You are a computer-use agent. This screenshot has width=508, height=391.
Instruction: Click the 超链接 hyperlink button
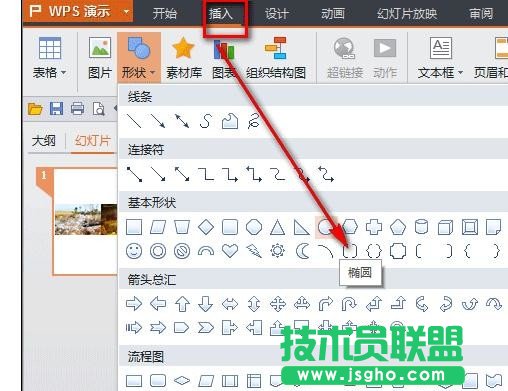coord(344,58)
